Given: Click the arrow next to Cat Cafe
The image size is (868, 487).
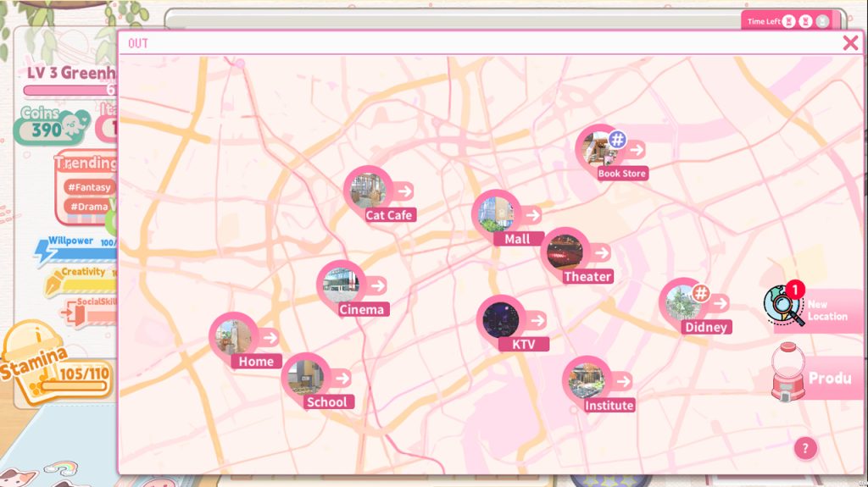Looking at the screenshot, I should pyautogui.click(x=404, y=191).
